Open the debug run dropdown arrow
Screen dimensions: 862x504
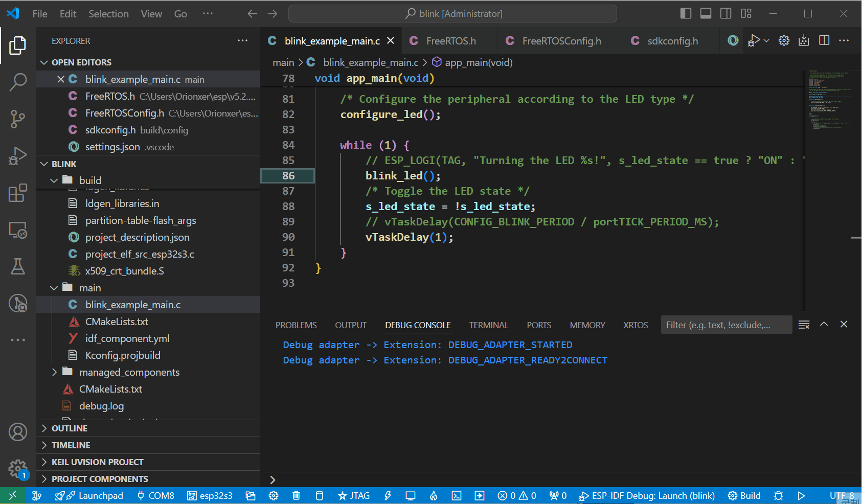pos(766,40)
